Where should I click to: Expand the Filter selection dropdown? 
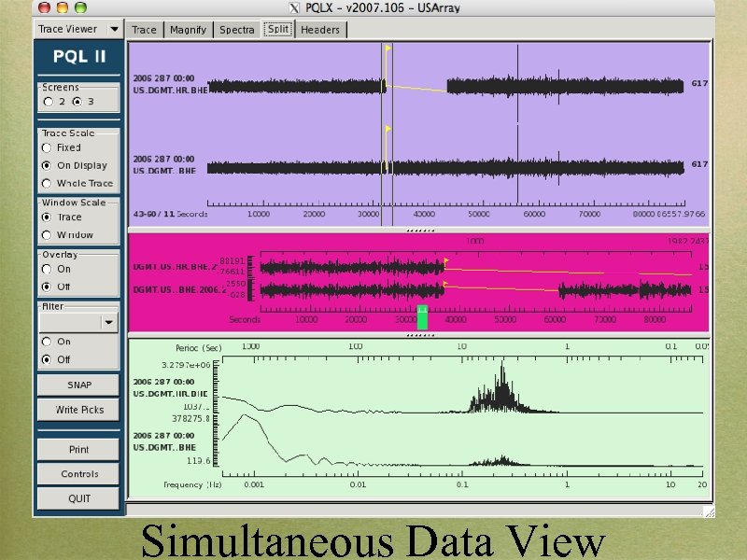click(109, 322)
